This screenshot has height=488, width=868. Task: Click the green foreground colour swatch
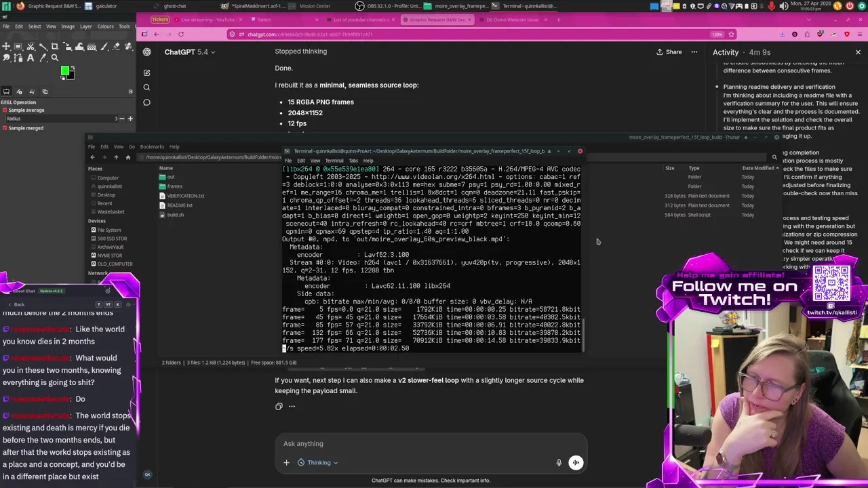click(64, 70)
